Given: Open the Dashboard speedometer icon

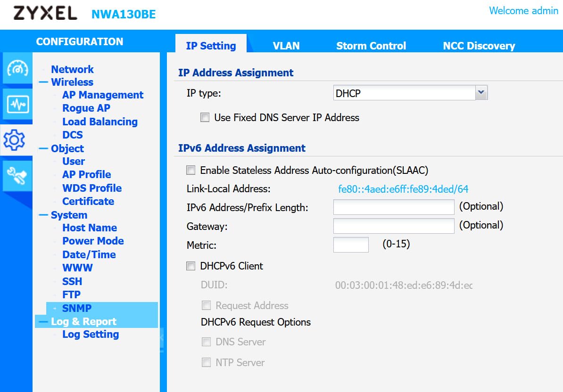Looking at the screenshot, I should pyautogui.click(x=17, y=69).
